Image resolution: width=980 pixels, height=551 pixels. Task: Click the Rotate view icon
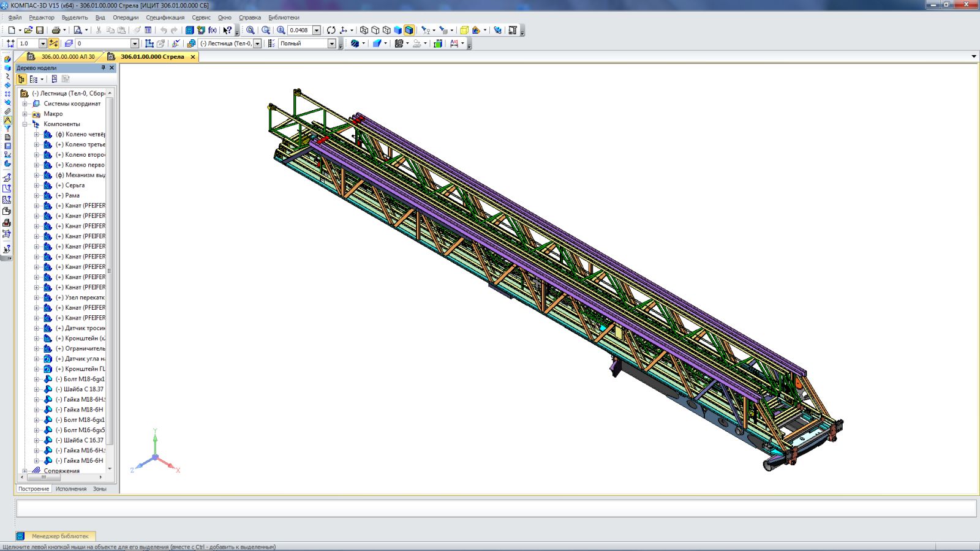click(331, 30)
